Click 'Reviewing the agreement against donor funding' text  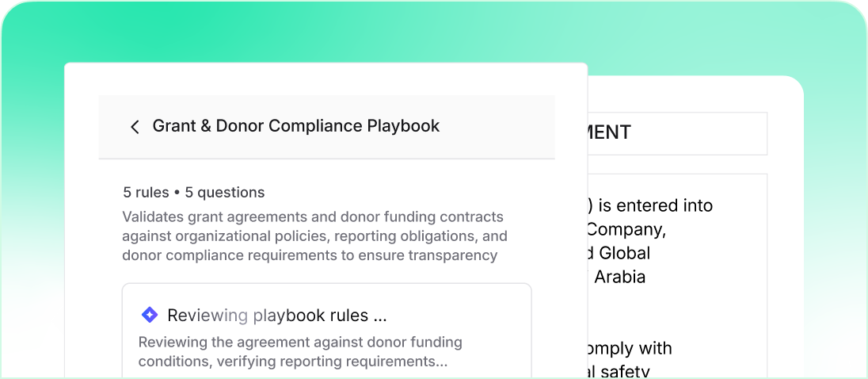pos(300,343)
